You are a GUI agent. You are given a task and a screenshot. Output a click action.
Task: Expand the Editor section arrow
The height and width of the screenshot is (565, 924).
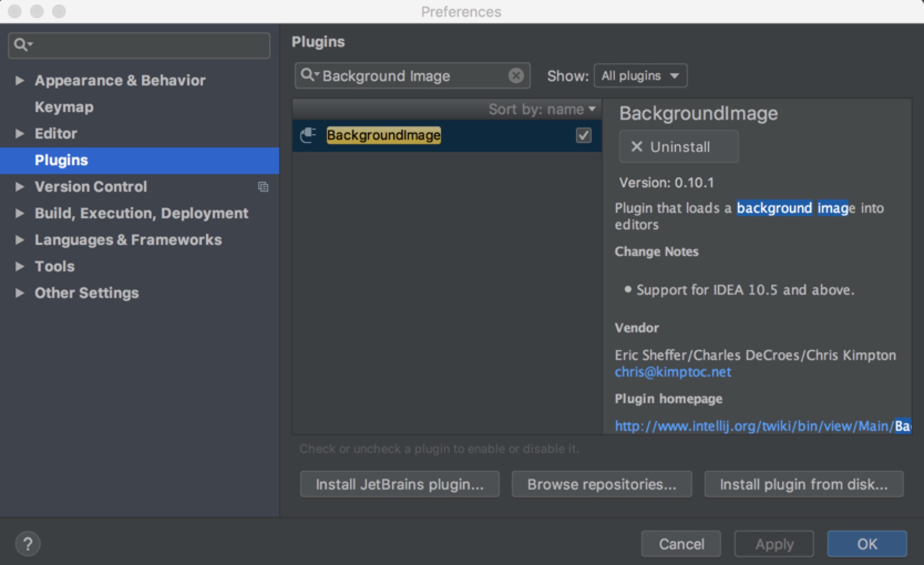20,133
